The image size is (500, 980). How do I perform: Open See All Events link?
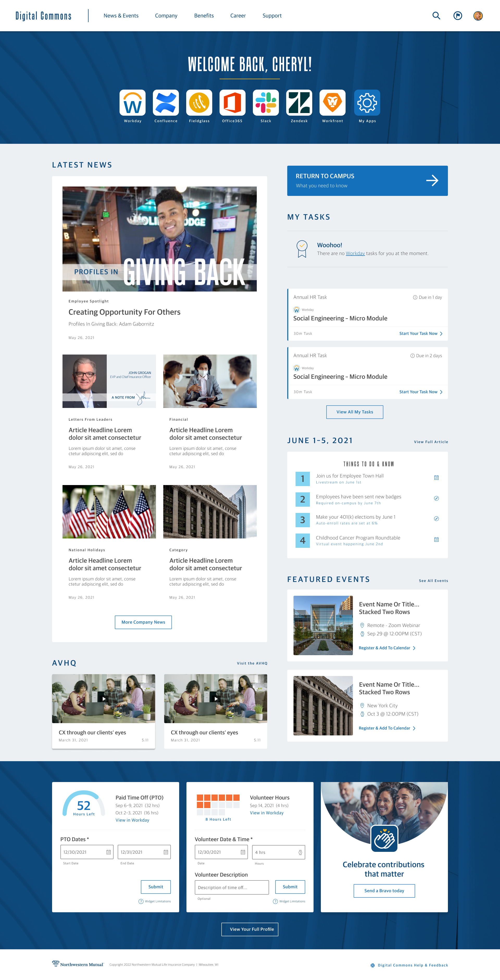pyautogui.click(x=433, y=581)
